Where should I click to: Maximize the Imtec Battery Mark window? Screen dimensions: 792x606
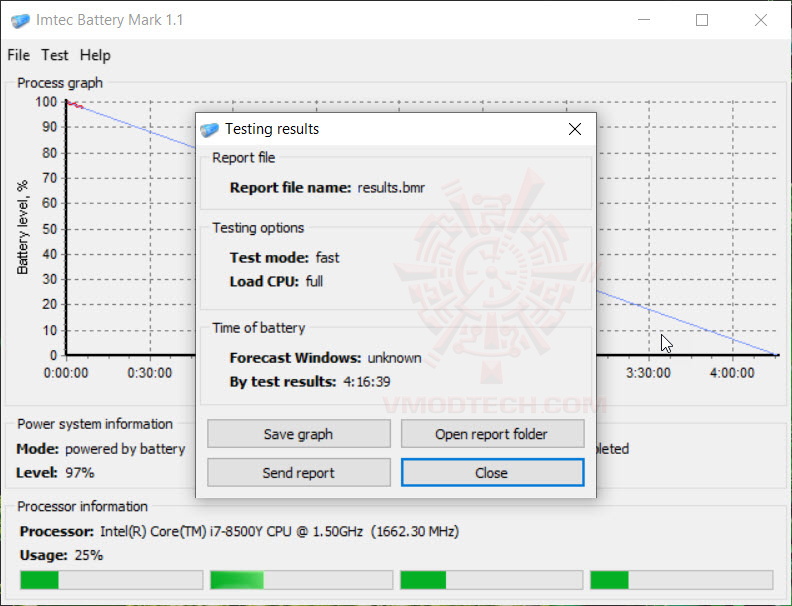[702, 20]
